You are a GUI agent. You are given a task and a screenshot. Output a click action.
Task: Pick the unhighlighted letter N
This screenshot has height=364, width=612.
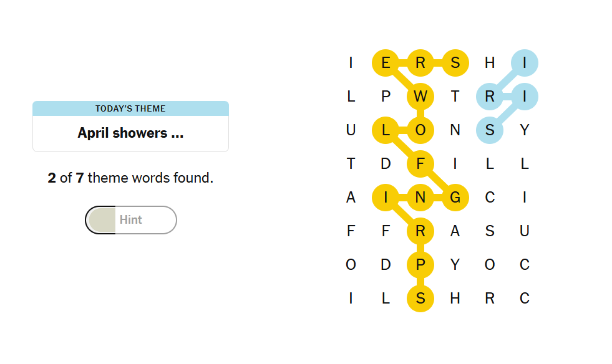[x=455, y=130]
